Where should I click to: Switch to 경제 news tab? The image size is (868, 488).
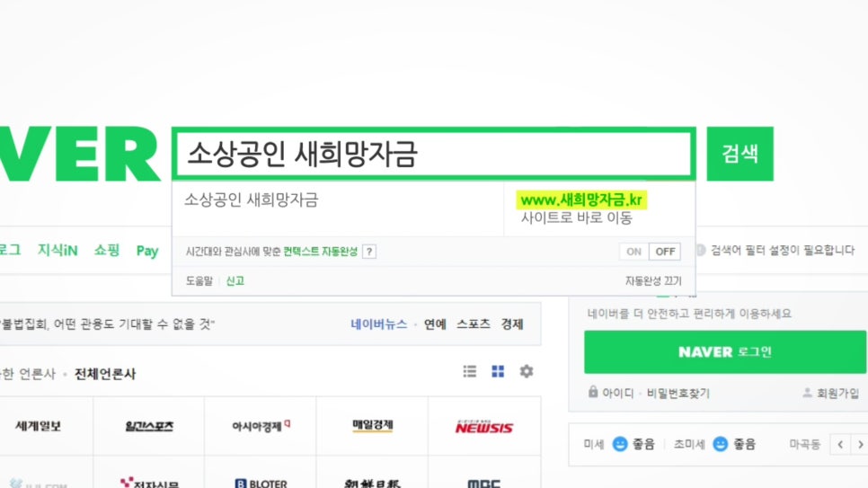point(512,324)
